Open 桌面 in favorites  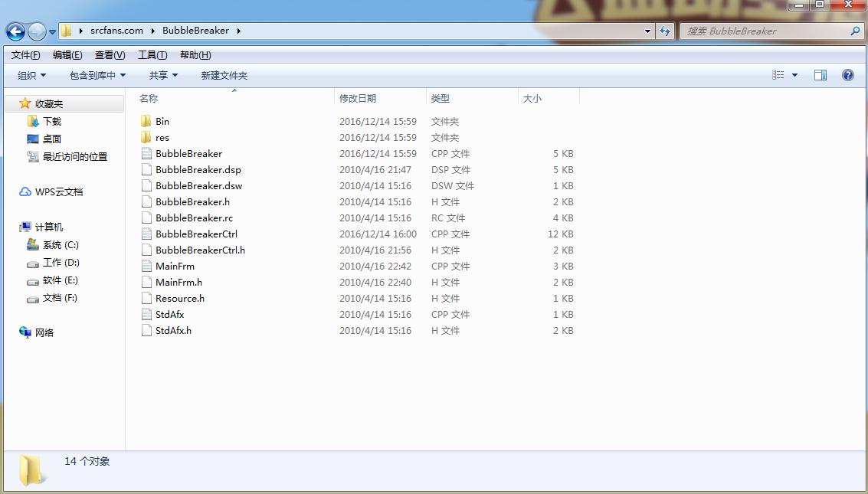coord(52,139)
